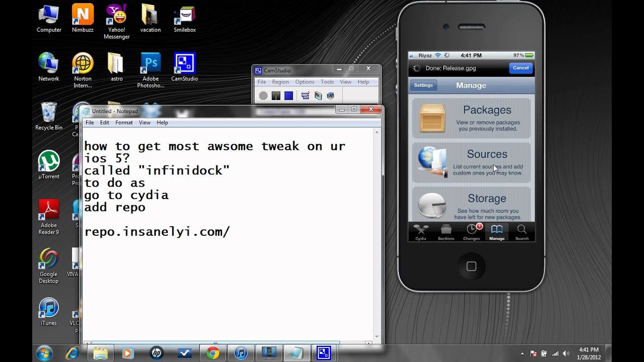The width and height of the screenshot is (644, 362).
Task: Open the CamStudio Options menu
Action: pos(304,82)
